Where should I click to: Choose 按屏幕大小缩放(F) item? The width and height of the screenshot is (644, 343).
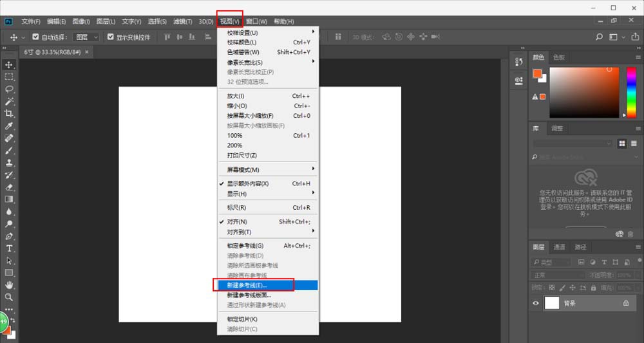[x=268, y=116]
